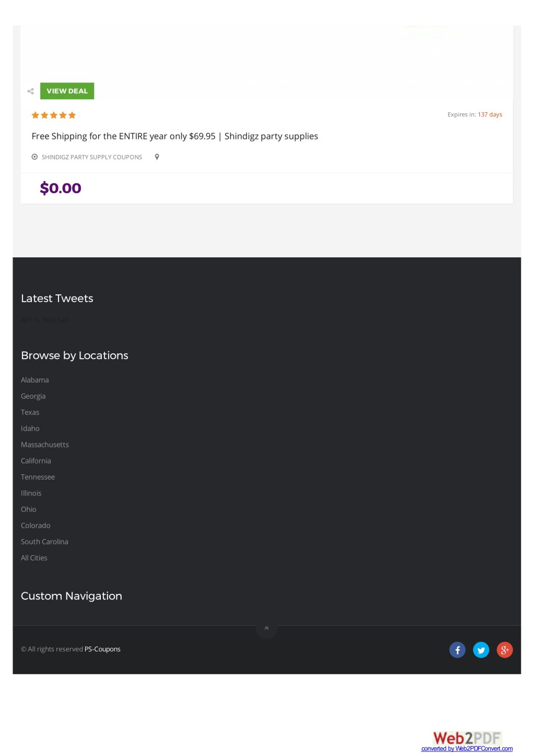Click the scroll-to-top chevron icon
534x756 pixels.
click(266, 628)
